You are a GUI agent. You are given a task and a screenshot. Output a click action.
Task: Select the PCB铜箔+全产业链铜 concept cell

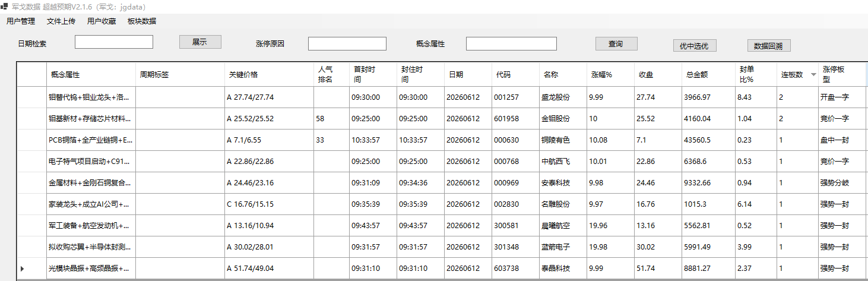(91, 140)
